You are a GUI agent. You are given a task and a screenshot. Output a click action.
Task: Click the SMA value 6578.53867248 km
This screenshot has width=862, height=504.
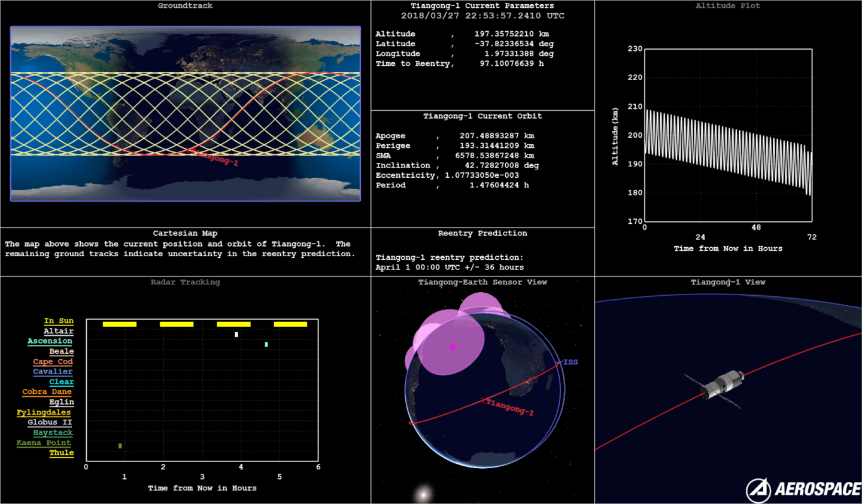494,156
